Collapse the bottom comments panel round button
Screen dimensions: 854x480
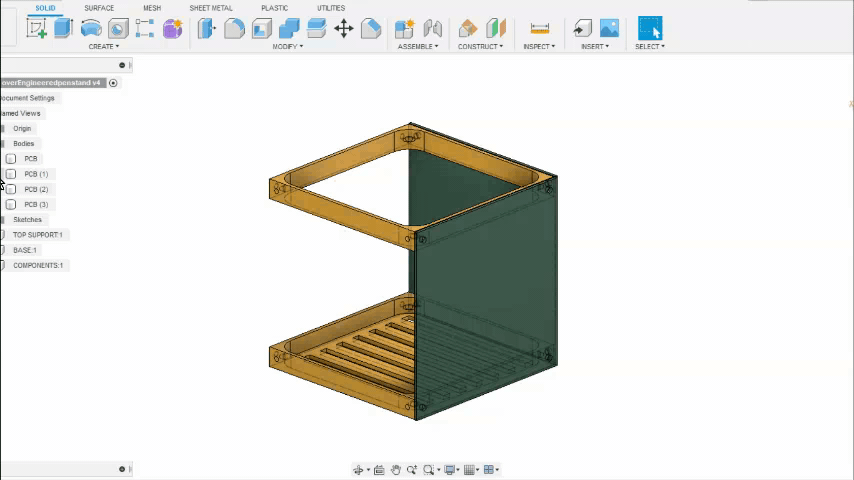tap(122, 469)
